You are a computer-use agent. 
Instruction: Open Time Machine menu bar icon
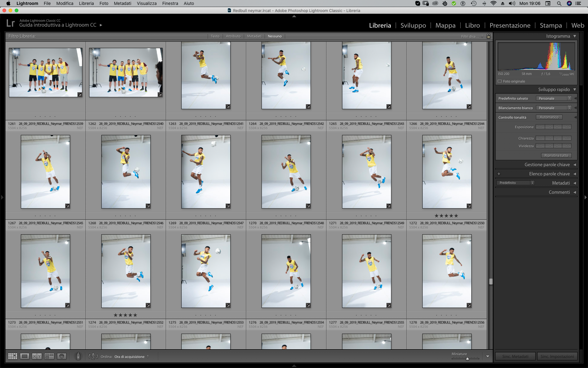coord(473,3)
